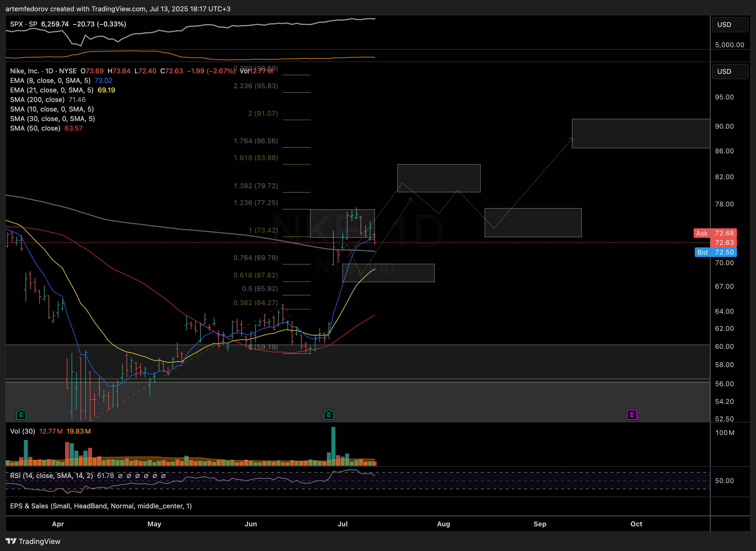Select the SMA (10, close, 0, SMA, 5) legend

(52, 109)
